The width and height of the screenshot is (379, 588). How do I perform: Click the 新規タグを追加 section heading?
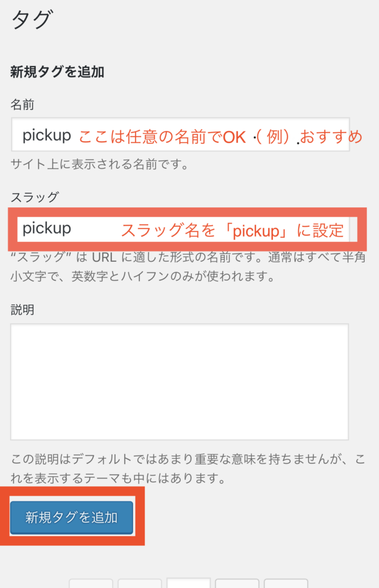pos(57,72)
